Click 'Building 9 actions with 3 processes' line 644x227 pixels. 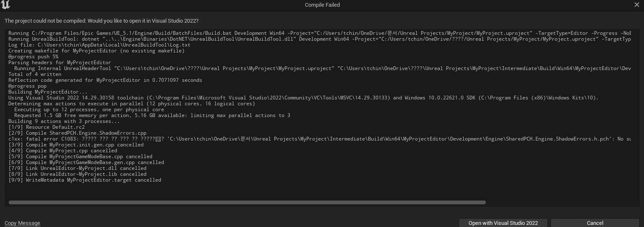click(x=64, y=121)
